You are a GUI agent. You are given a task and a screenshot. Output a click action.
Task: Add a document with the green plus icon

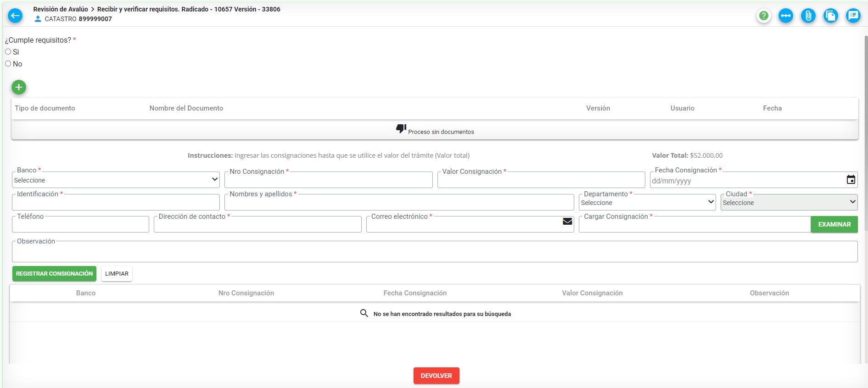pos(19,87)
